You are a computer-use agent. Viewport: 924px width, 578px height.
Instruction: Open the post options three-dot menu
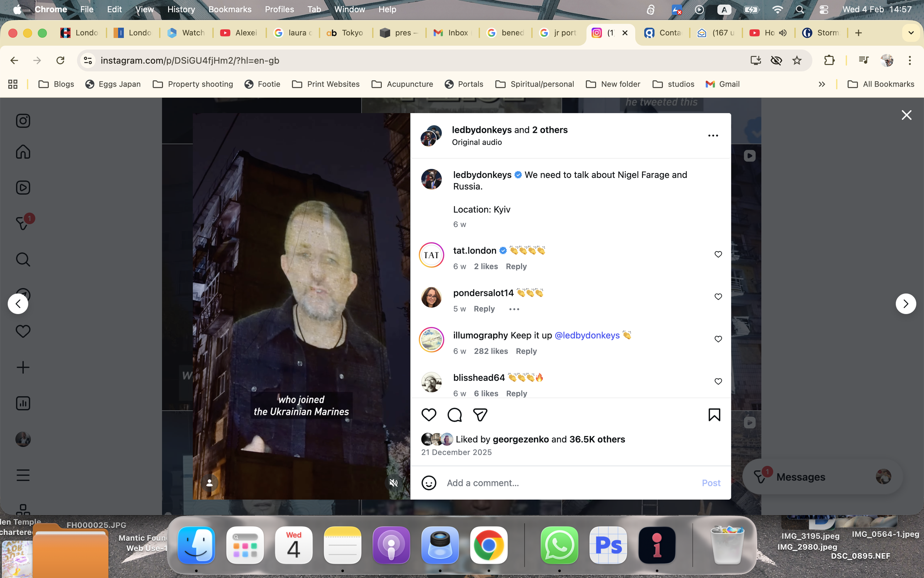pyautogui.click(x=713, y=135)
